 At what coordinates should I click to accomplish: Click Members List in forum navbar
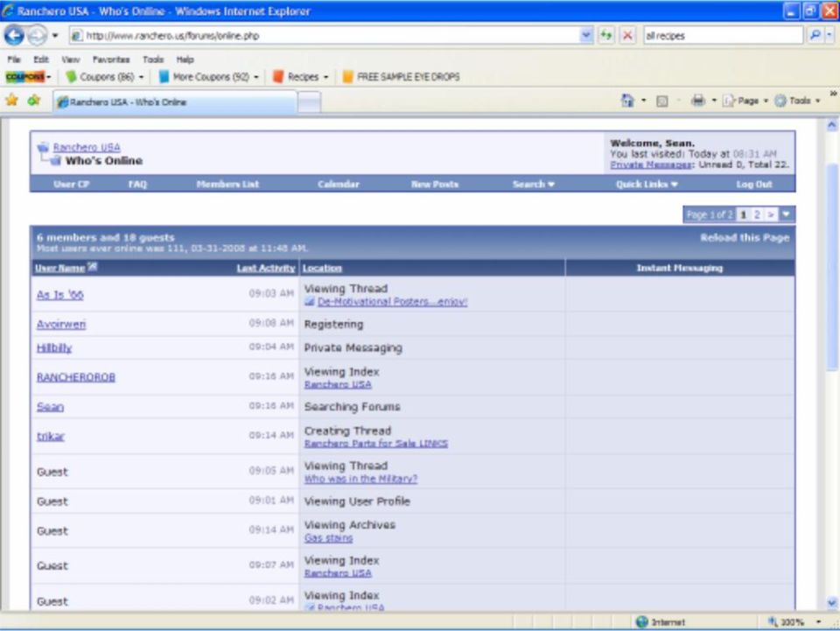(227, 184)
